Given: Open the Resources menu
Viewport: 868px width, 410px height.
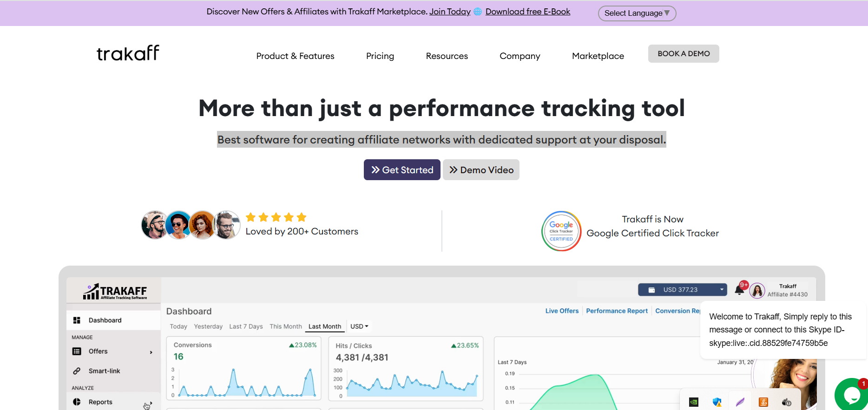Looking at the screenshot, I should (x=447, y=56).
